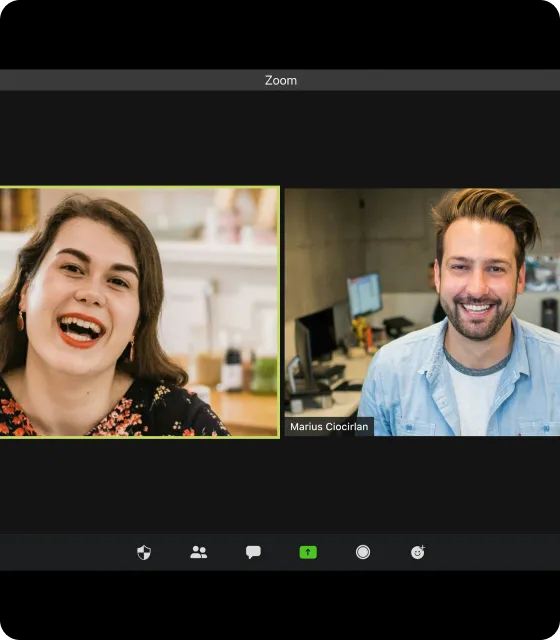Open the Security shield icon
The height and width of the screenshot is (640, 560).
[x=144, y=552]
